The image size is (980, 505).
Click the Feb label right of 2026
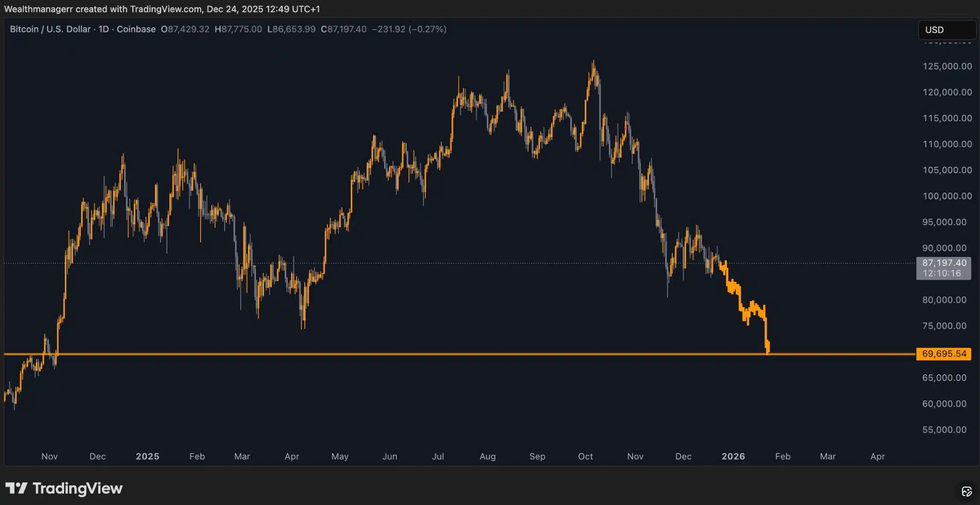[x=782, y=456]
